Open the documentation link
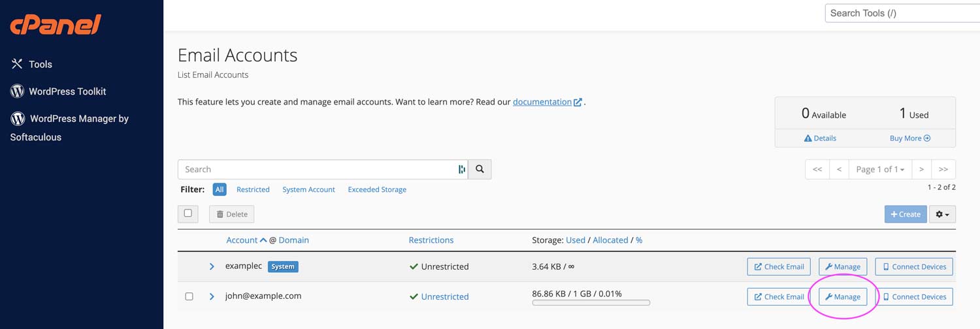The image size is (980, 329). (542, 102)
